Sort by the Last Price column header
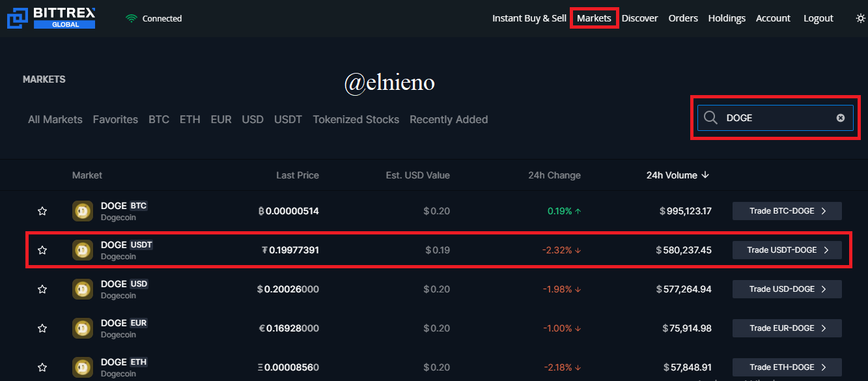Screen dimensions: 868x381 pos(298,175)
